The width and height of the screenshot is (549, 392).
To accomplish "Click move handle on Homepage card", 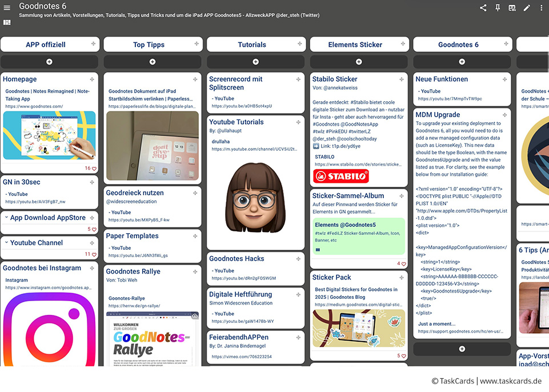I will [x=92, y=79].
